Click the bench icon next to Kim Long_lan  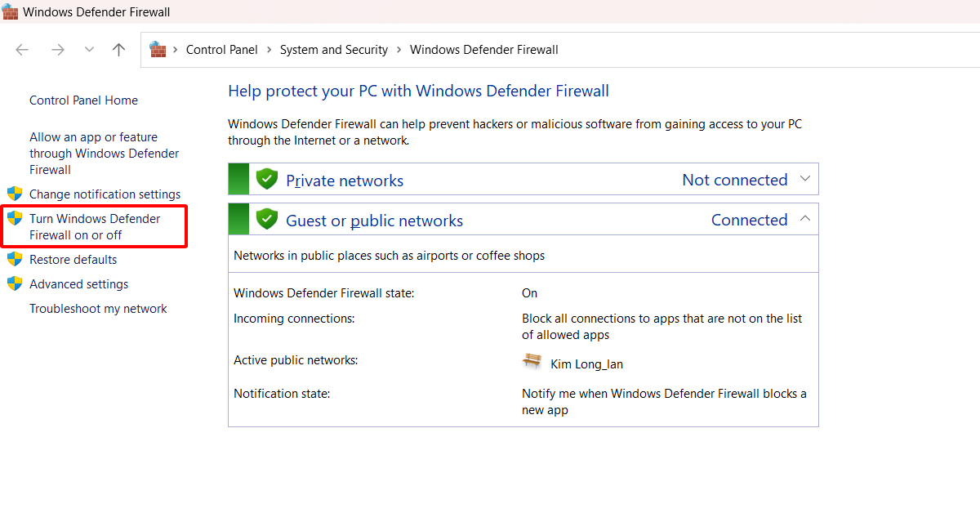pos(532,362)
